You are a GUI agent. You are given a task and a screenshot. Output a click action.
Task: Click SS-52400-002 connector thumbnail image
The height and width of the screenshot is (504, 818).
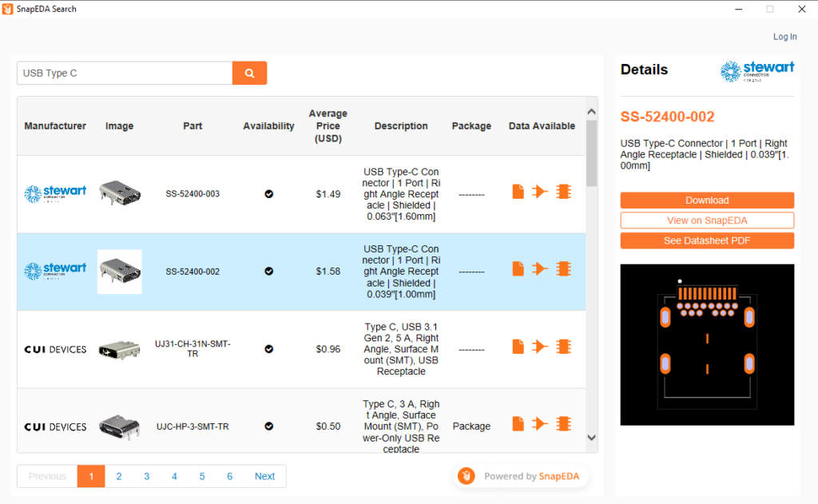coord(120,272)
